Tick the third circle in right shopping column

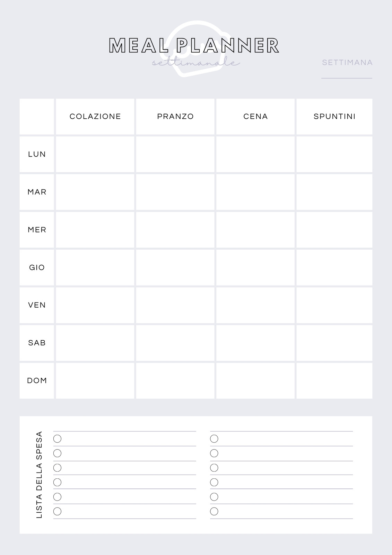214,468
